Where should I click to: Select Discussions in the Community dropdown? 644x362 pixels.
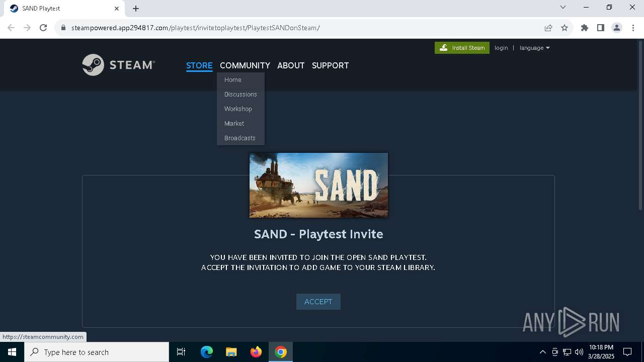(x=240, y=95)
